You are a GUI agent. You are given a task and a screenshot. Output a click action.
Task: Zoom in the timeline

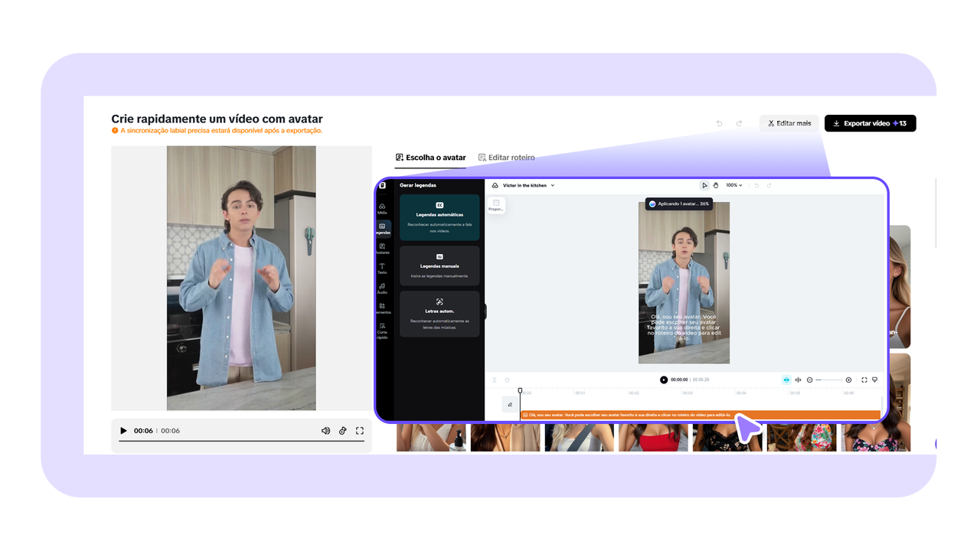[x=848, y=380]
